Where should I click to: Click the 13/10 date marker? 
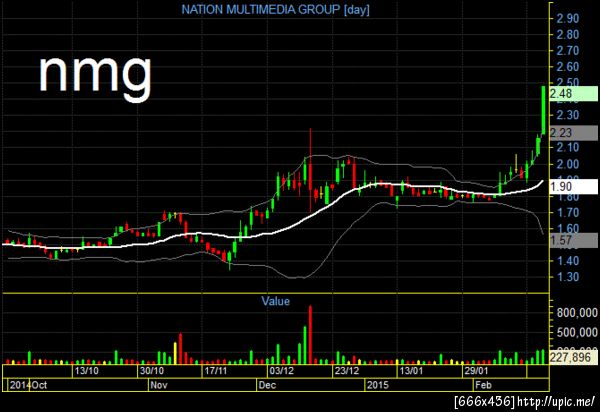click(86, 371)
